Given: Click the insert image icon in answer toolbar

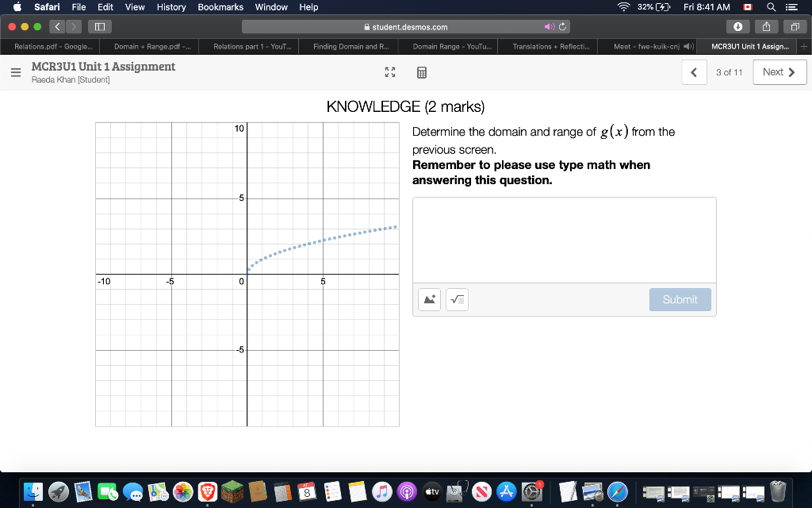Looking at the screenshot, I should [428, 299].
